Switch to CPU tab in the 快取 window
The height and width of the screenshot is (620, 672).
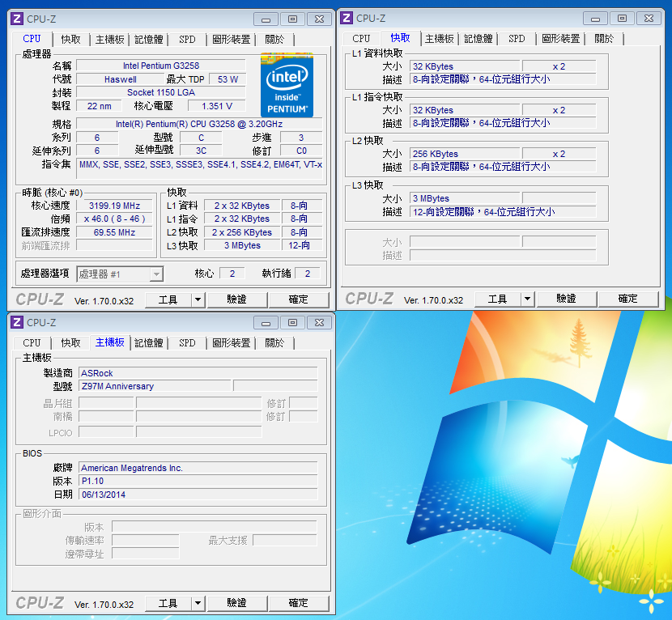(361, 39)
